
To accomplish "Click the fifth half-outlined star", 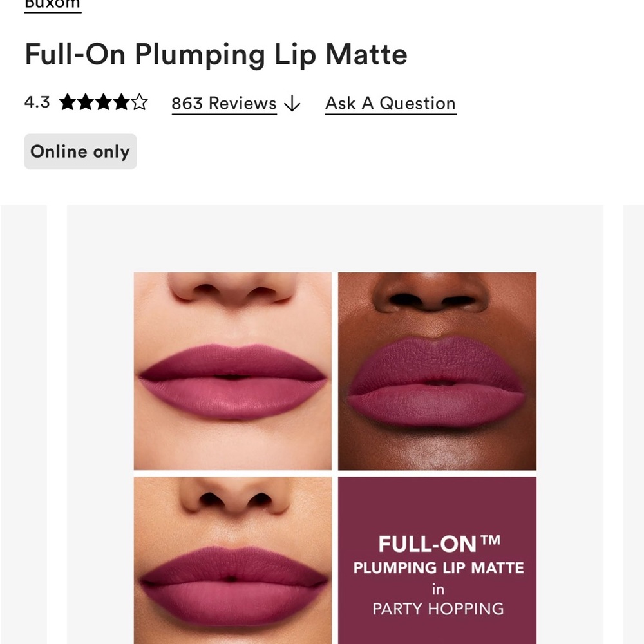I will pyautogui.click(x=139, y=102).
